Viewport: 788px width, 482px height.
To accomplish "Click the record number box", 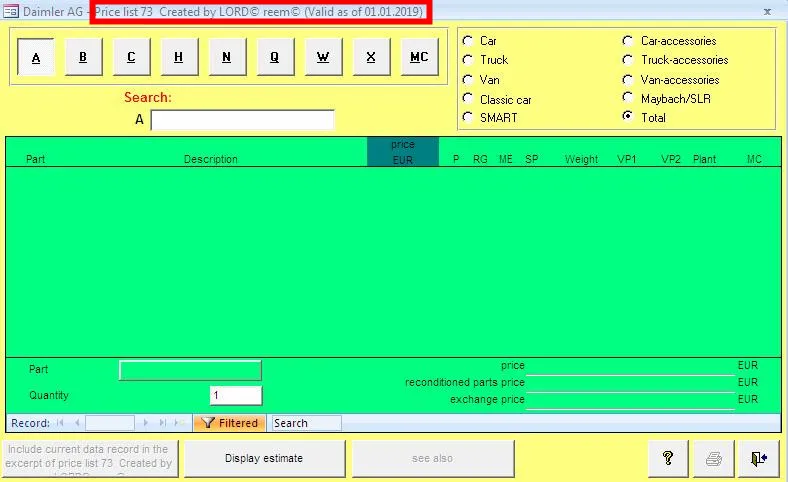I will click(x=110, y=423).
